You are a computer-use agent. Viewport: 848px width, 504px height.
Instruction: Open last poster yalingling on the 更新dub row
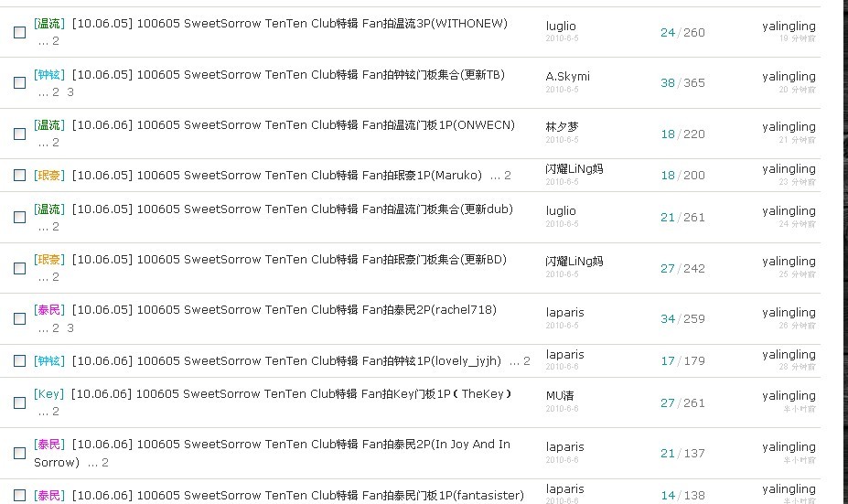coord(789,211)
